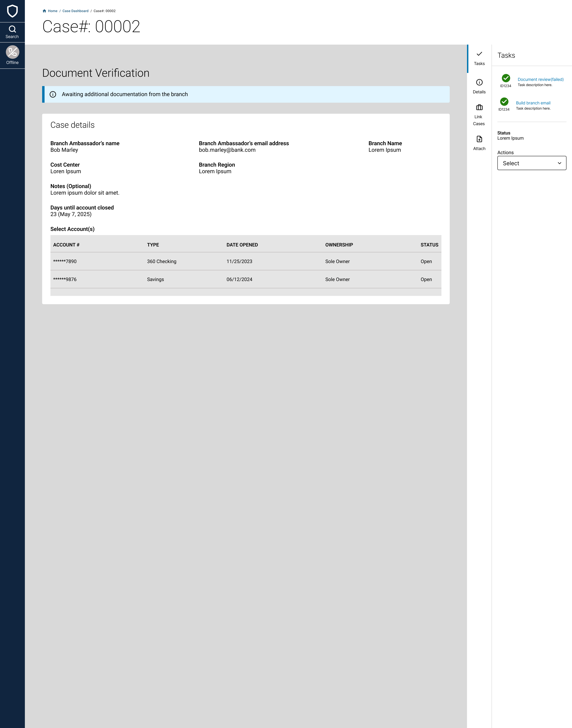
Task: Click the Actions dropdown chevron arrow
Action: [559, 163]
